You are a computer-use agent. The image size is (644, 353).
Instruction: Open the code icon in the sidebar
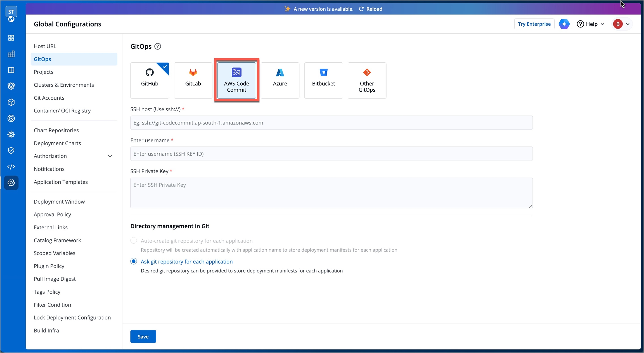(x=11, y=167)
